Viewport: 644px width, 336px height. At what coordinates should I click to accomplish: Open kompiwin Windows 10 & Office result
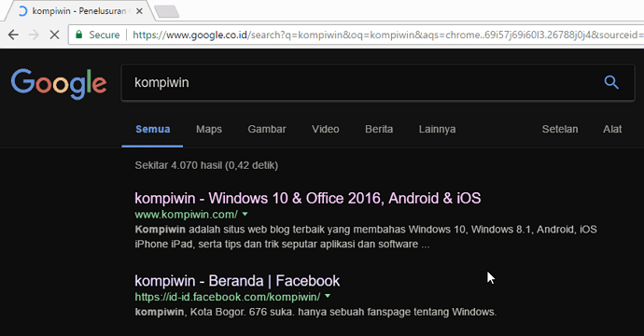(308, 199)
